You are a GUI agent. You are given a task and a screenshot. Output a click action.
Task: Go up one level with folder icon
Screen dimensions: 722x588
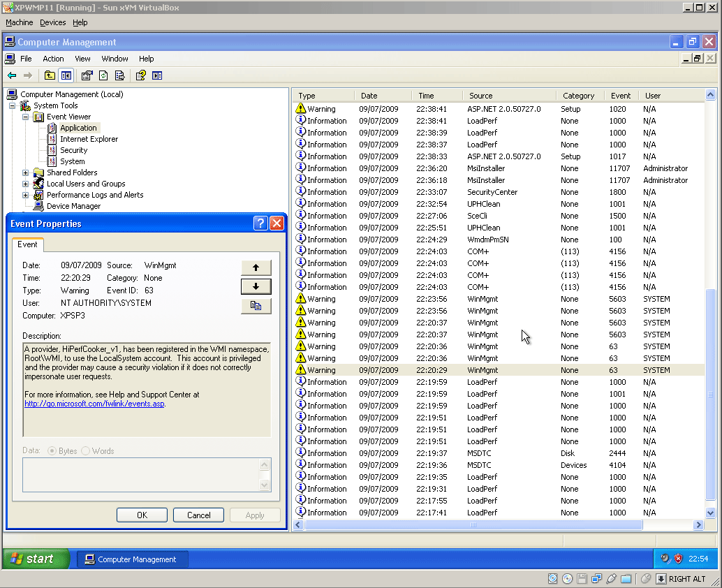50,75
